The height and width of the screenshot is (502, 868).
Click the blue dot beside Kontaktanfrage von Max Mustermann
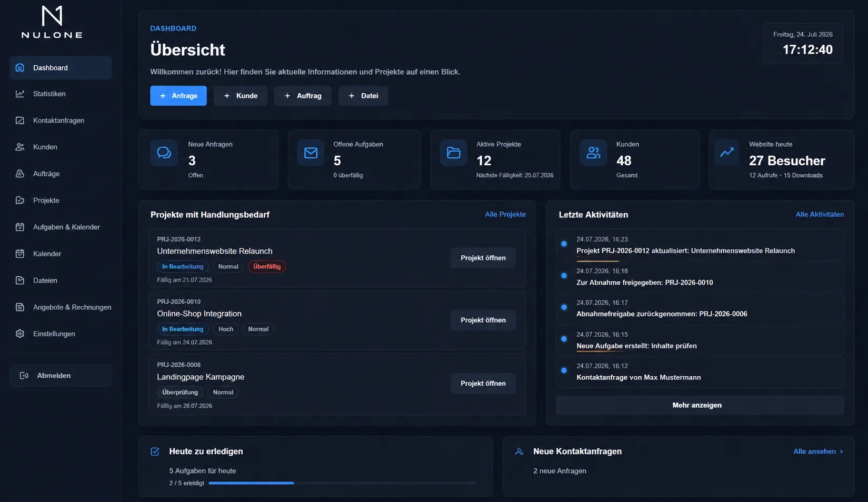tap(564, 370)
